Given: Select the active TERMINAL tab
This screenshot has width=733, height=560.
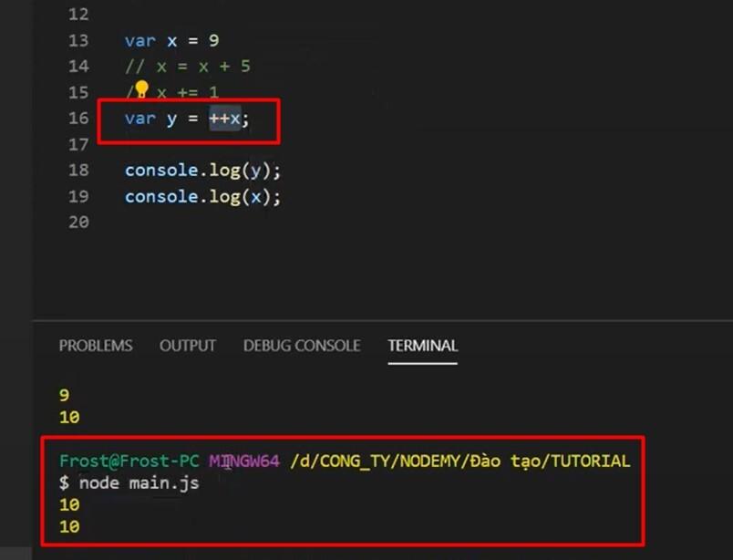Looking at the screenshot, I should click(422, 346).
